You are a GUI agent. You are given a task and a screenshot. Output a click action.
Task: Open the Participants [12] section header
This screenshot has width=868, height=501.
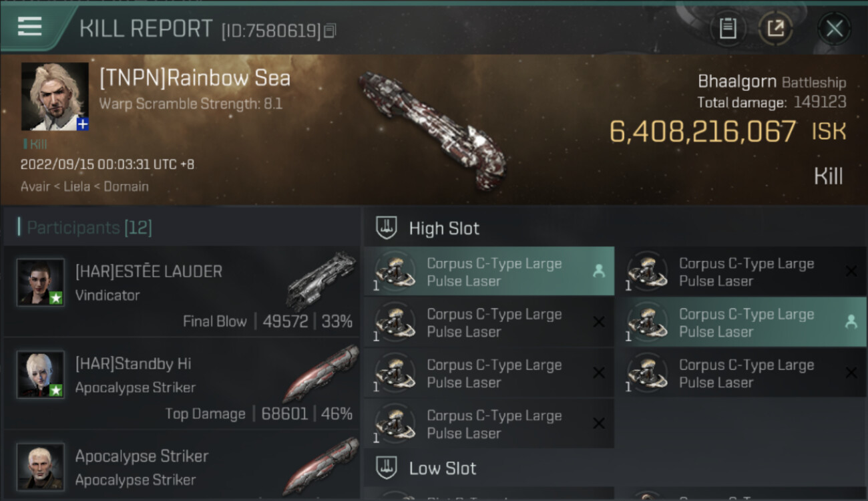coord(89,228)
